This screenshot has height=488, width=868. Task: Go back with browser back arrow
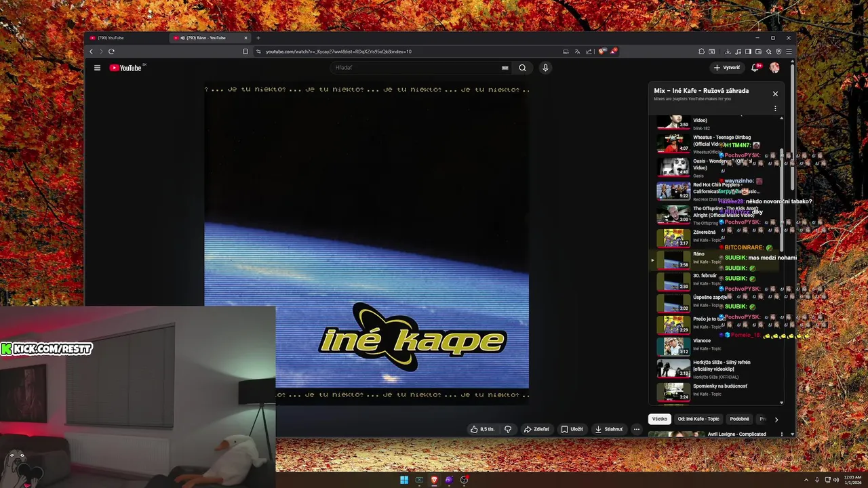coord(92,52)
